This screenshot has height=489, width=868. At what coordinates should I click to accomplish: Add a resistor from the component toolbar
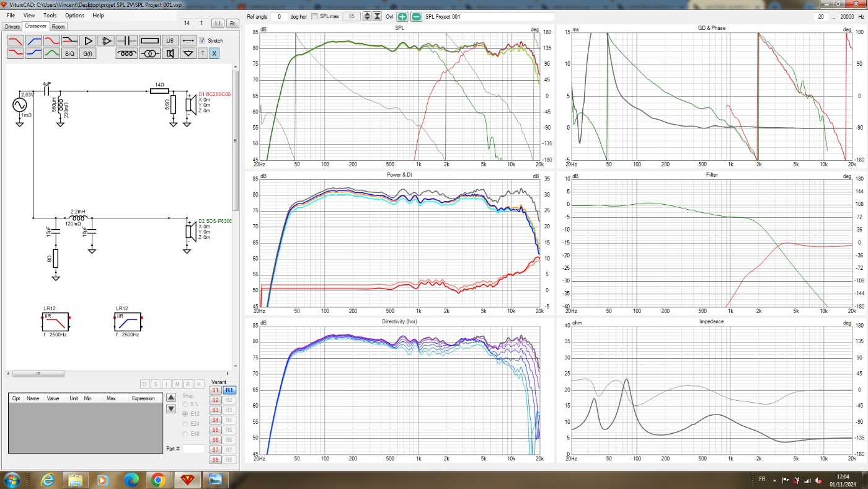[149, 41]
